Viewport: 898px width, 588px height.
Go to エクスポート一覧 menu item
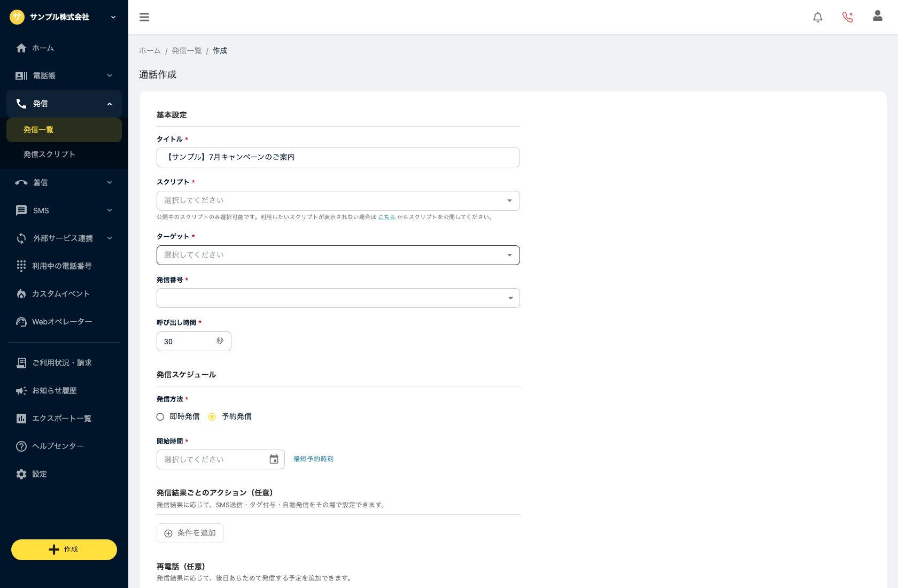click(64, 419)
